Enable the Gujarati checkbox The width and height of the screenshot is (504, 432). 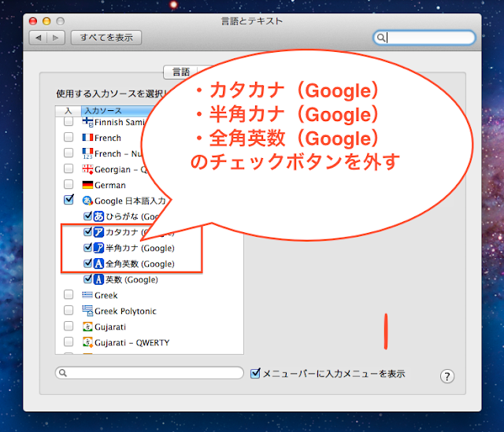click(69, 326)
